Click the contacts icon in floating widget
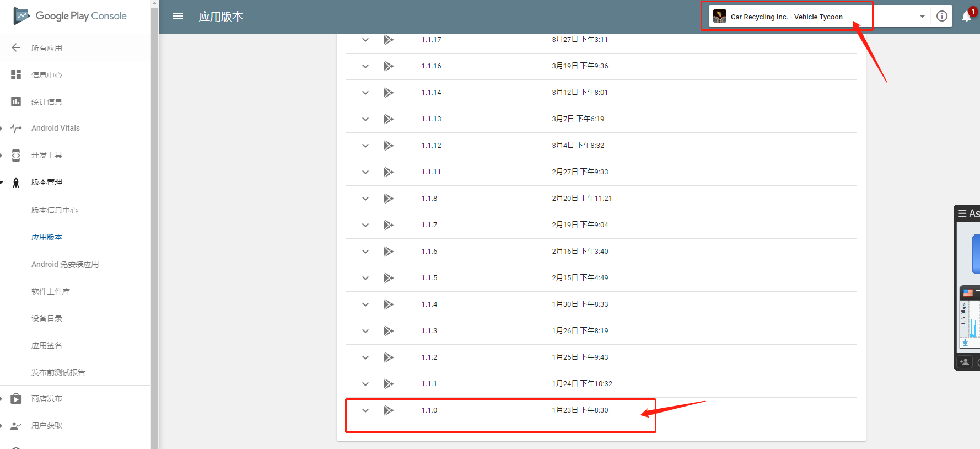This screenshot has height=449, width=980. (x=965, y=362)
